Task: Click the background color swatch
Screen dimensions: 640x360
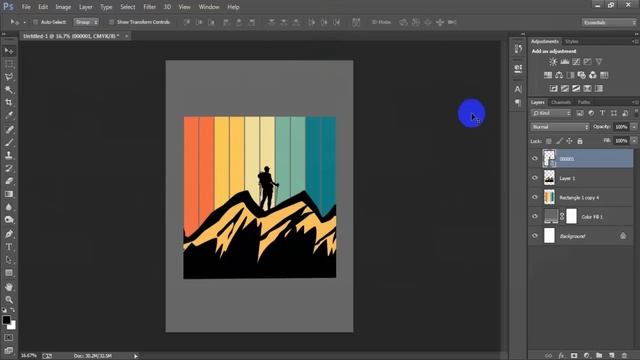Action: tap(13, 326)
